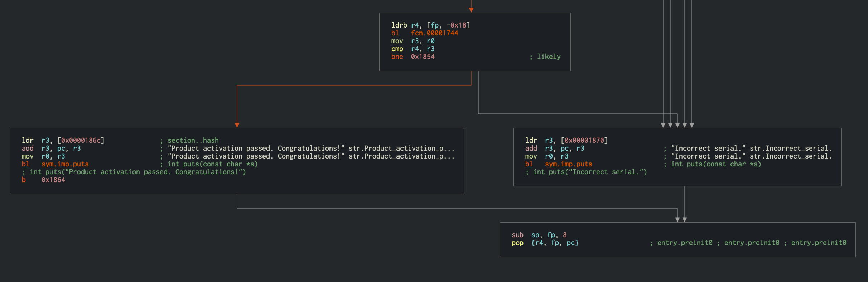Select the sub sp, fp, 8 instruction
868x282 pixels.
point(539,235)
